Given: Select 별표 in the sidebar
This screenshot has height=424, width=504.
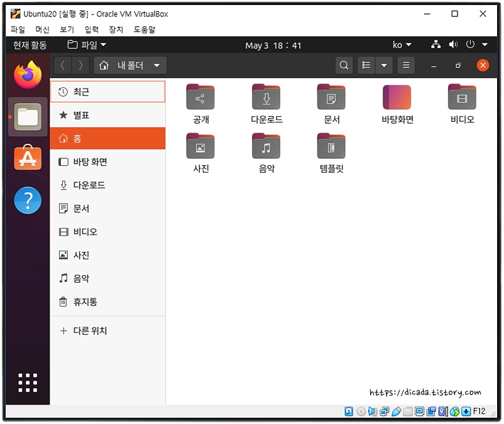Looking at the screenshot, I should (x=107, y=115).
